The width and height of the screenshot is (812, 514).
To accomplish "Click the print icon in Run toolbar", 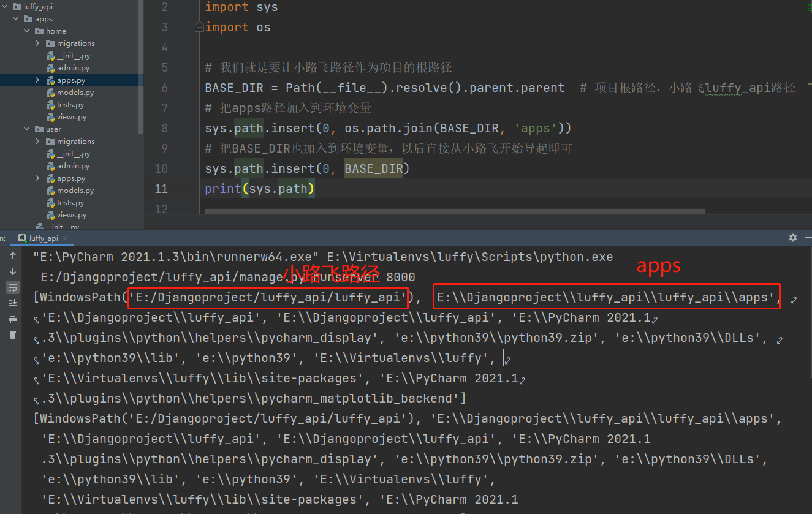I will (x=13, y=319).
